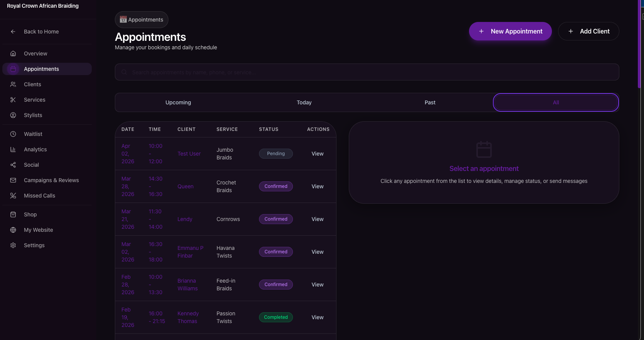Click the Back to Home arrow icon

click(x=13, y=32)
